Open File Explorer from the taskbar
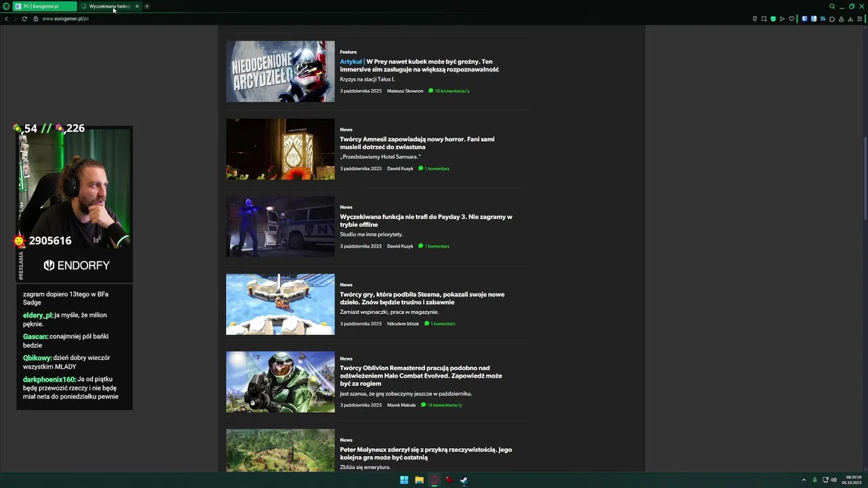This screenshot has height=488, width=868. [x=419, y=480]
